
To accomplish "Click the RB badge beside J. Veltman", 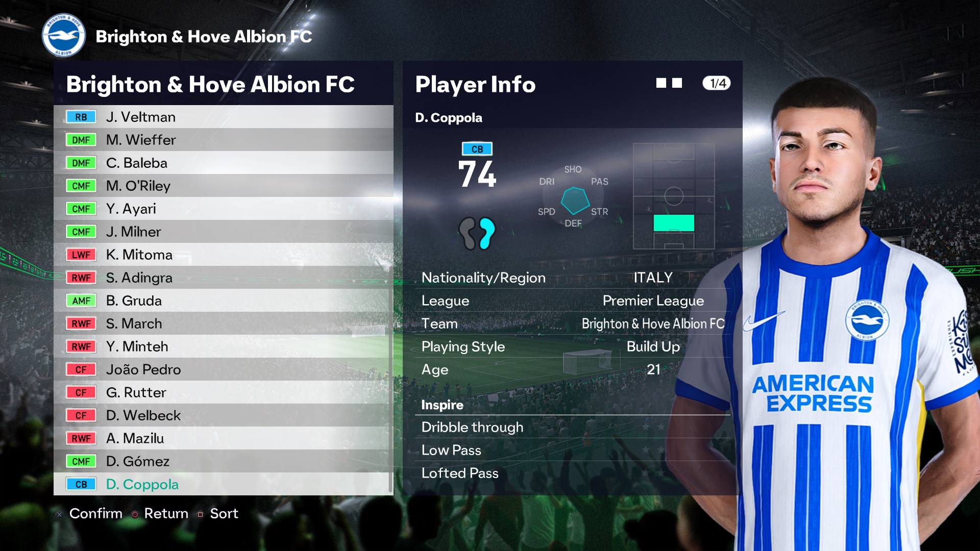I will point(81,117).
